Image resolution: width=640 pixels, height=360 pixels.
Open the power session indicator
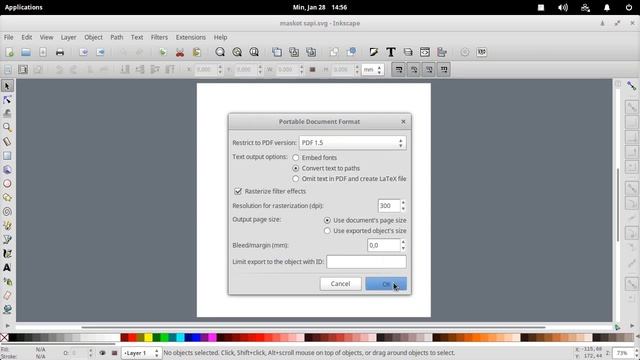629,7
